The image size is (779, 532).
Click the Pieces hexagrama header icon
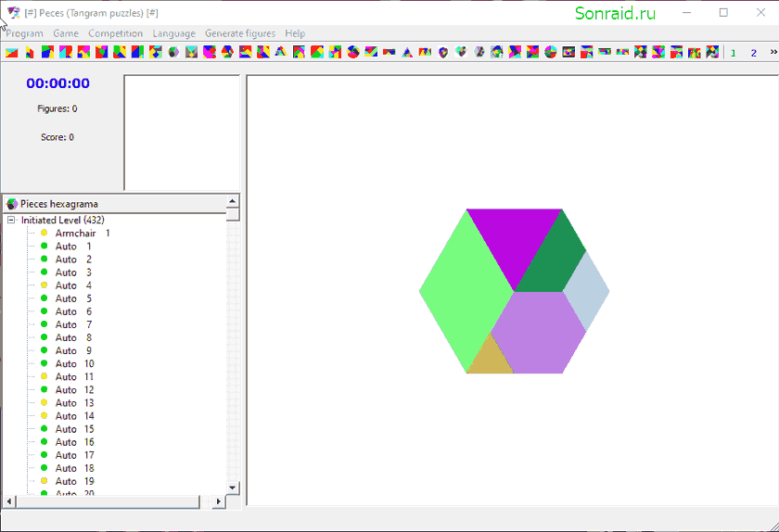point(12,204)
